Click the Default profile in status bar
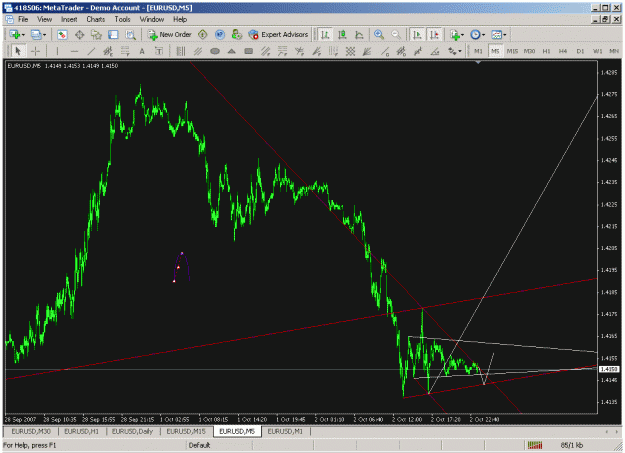 (x=199, y=445)
